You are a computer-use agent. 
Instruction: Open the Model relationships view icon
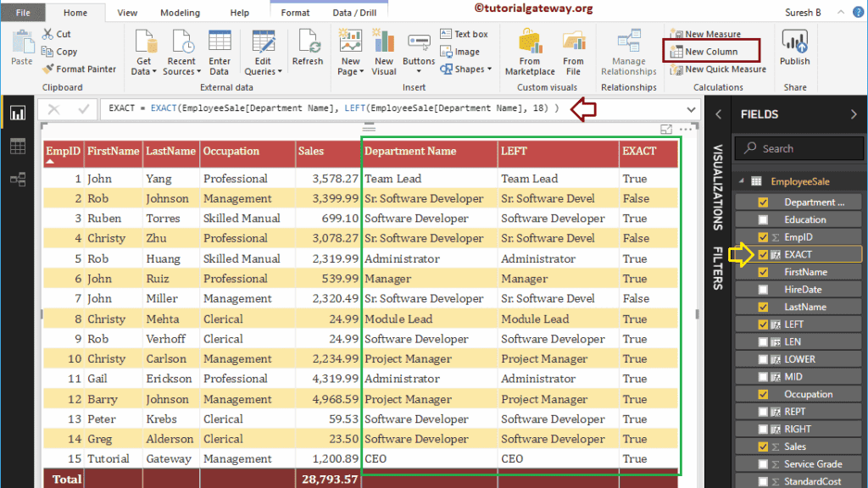coord(17,179)
